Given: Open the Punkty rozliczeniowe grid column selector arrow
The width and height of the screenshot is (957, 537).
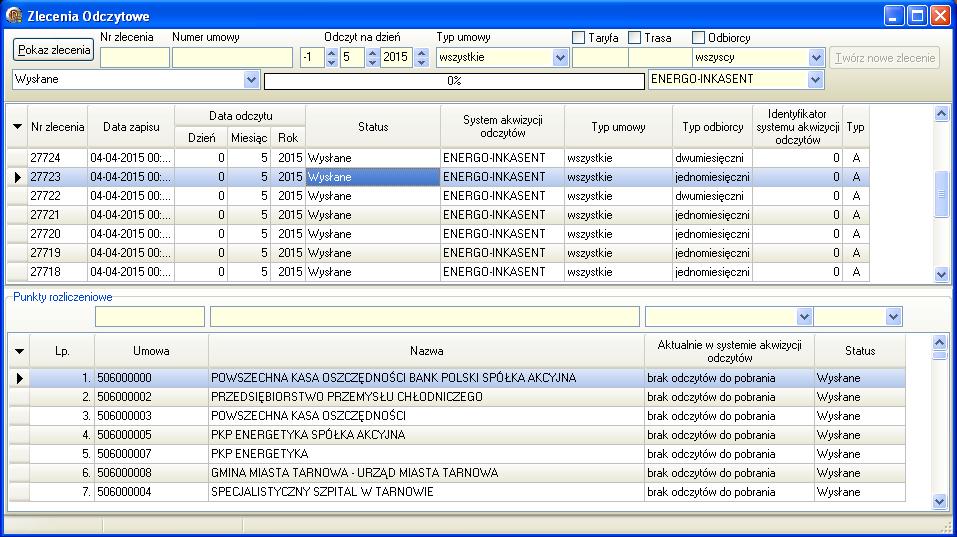Looking at the screenshot, I should [x=20, y=351].
